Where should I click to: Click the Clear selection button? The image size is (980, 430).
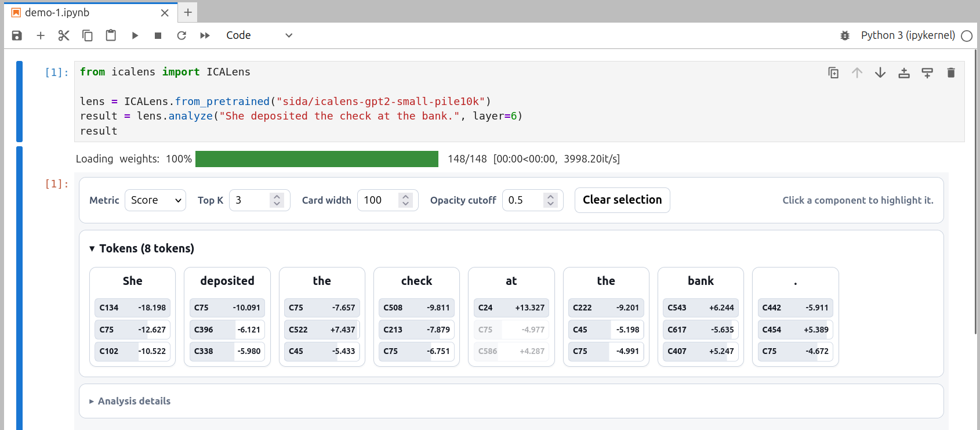coord(622,200)
